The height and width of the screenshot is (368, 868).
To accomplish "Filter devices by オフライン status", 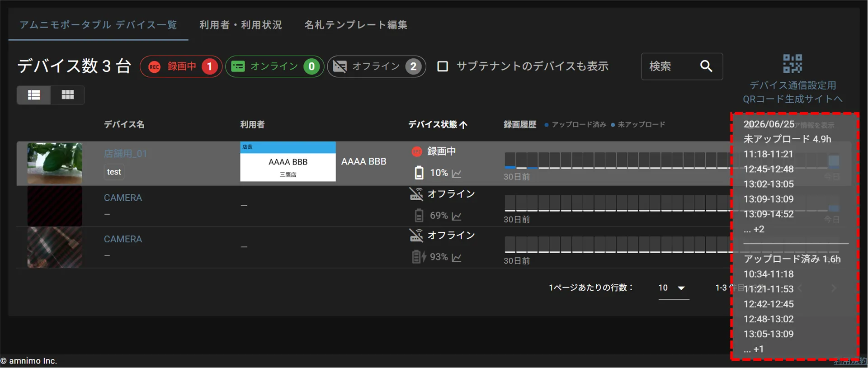I will pos(377,66).
